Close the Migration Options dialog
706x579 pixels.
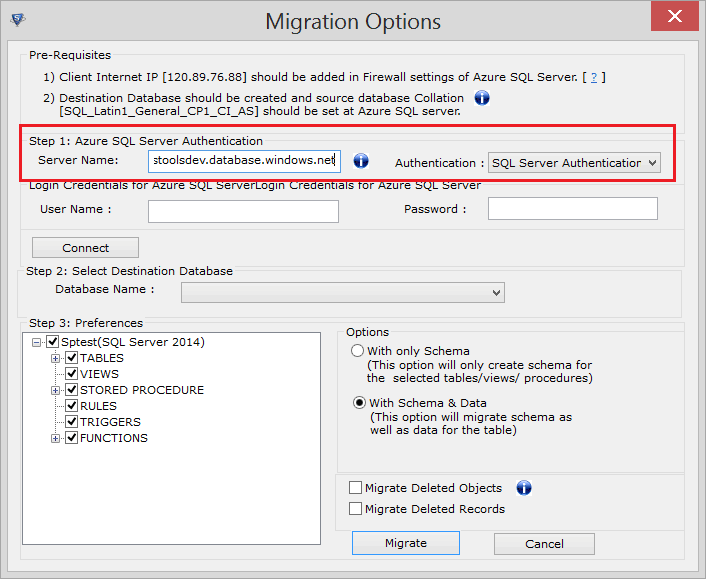674,16
